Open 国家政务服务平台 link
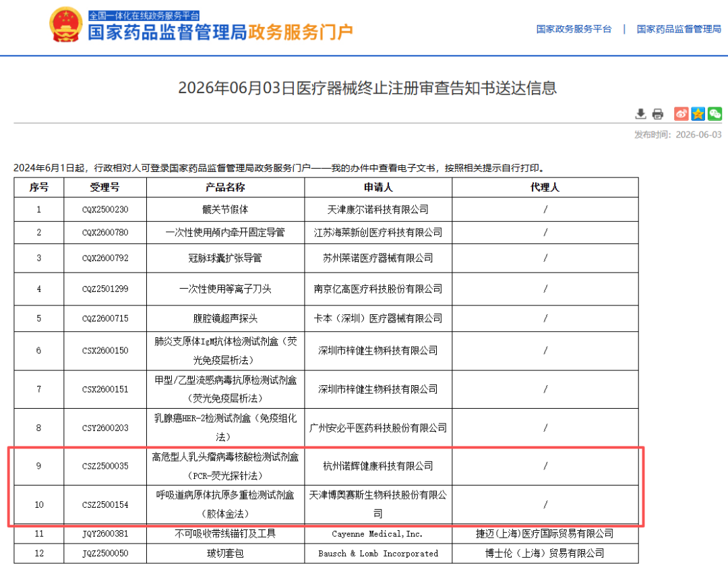Viewport: 728px width, 578px height. pos(574,29)
